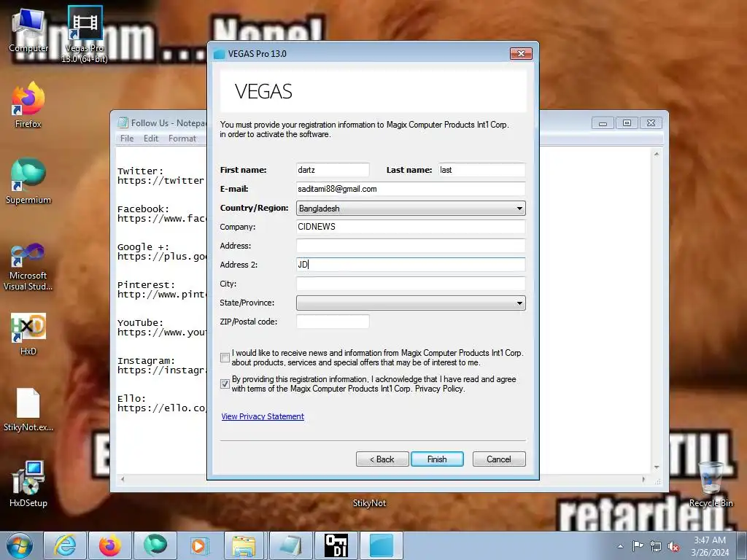This screenshot has width=747, height=560.
Task: Switch to VEGAS Pro taskbar button
Action: click(381, 545)
